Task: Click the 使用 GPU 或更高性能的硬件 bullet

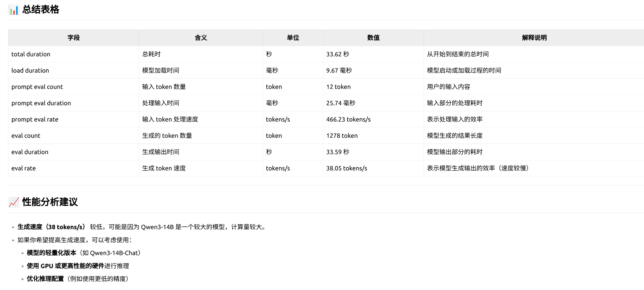Action: tap(65, 266)
